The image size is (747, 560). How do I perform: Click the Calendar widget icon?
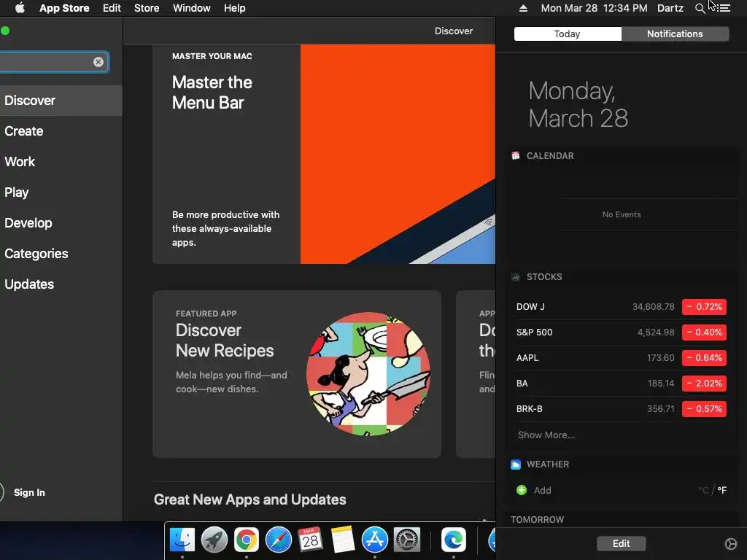pyautogui.click(x=516, y=156)
